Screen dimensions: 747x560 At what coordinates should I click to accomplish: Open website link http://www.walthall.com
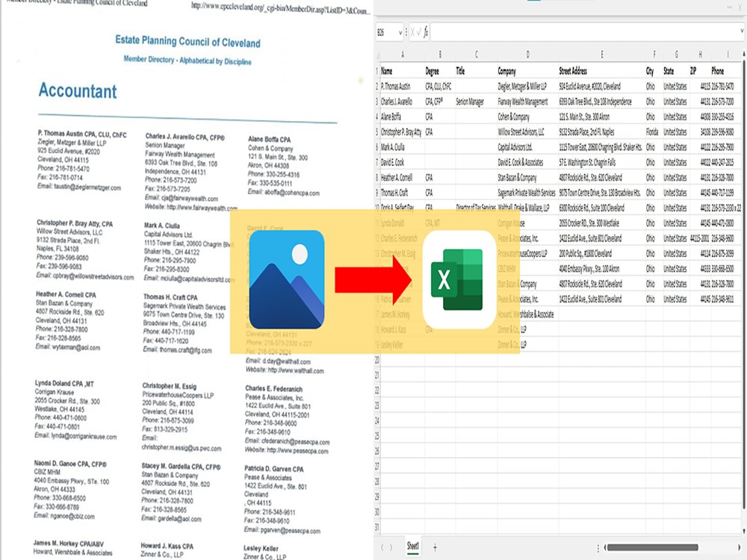point(295,370)
